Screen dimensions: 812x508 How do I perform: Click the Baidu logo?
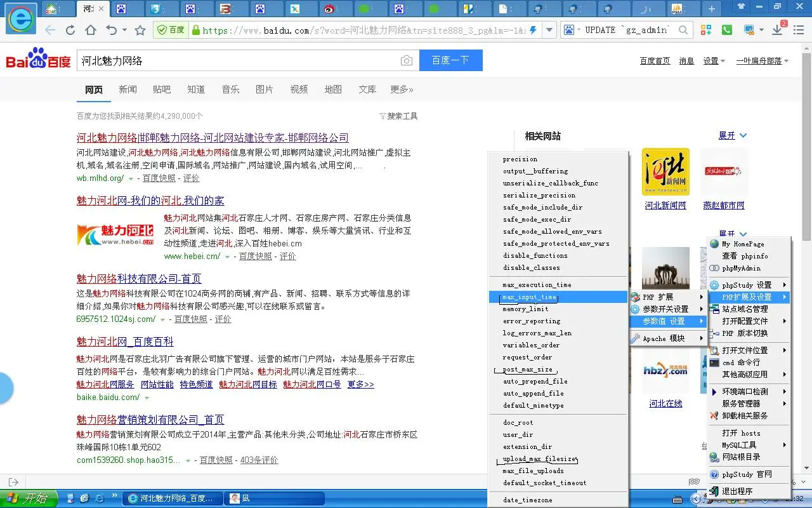[39, 60]
